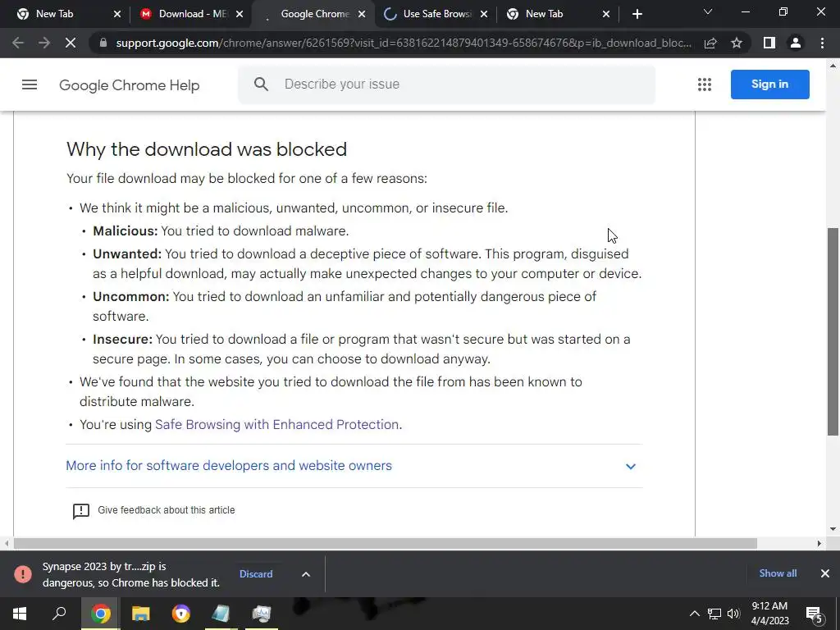Open More info for software developers link
The width and height of the screenshot is (840, 630).
pyautogui.click(x=229, y=466)
